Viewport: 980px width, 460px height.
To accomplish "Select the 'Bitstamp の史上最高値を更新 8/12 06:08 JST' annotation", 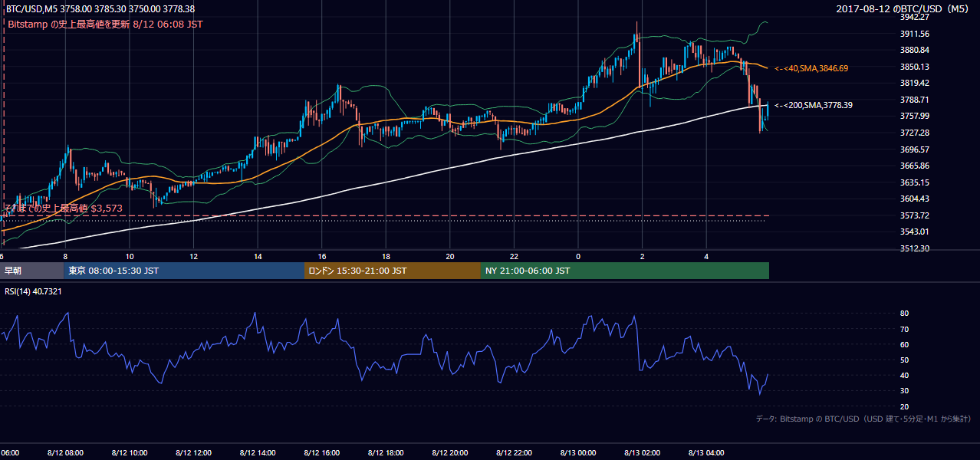I will [x=104, y=24].
